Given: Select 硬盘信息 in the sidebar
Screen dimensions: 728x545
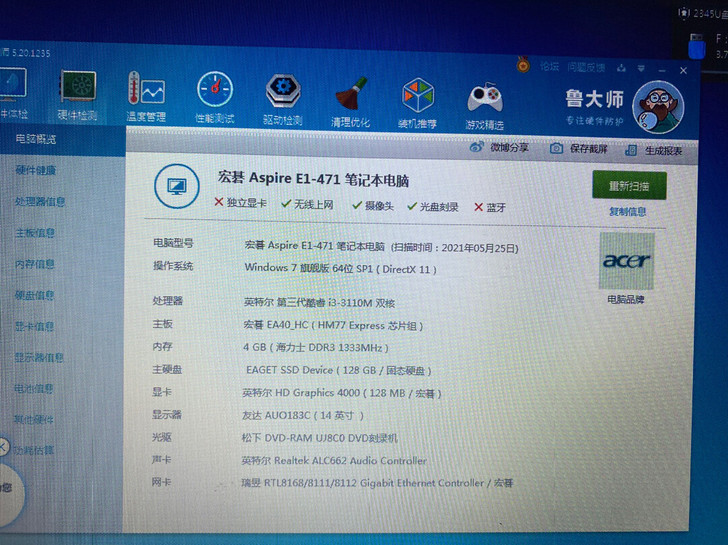Looking at the screenshot, I should (34, 295).
